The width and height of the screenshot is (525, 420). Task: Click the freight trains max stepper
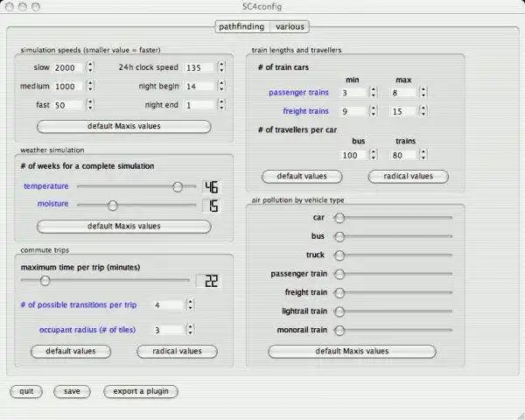[x=423, y=111]
